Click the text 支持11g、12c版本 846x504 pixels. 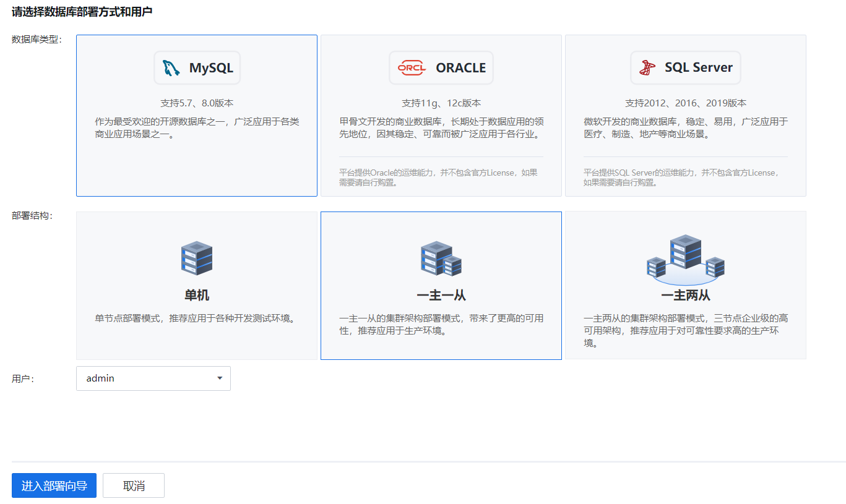441,103
